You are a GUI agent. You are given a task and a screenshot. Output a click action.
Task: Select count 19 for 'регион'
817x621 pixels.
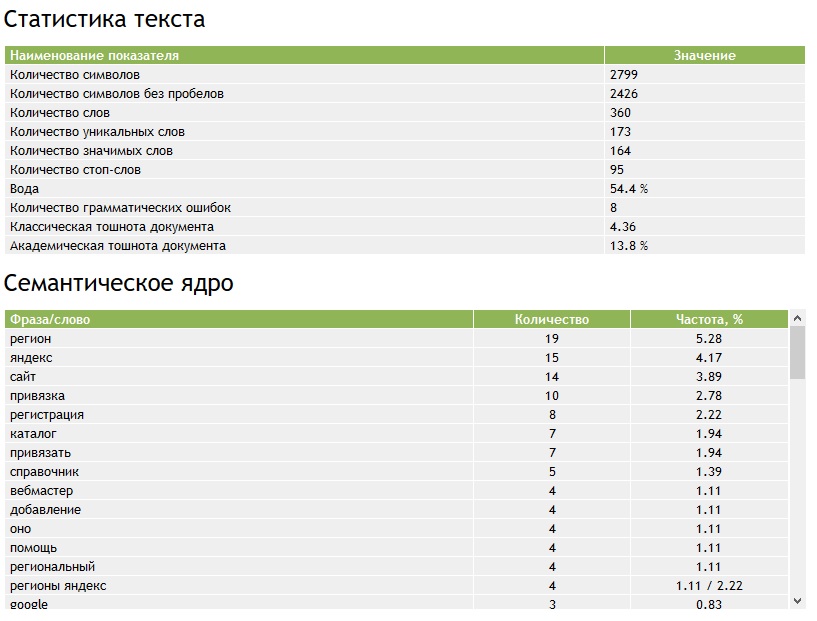(x=552, y=339)
